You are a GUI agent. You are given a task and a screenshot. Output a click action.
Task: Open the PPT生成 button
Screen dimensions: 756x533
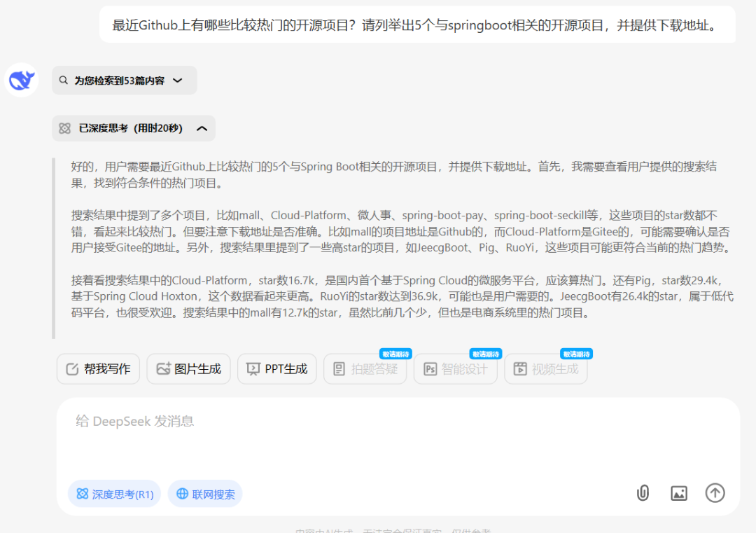click(277, 369)
